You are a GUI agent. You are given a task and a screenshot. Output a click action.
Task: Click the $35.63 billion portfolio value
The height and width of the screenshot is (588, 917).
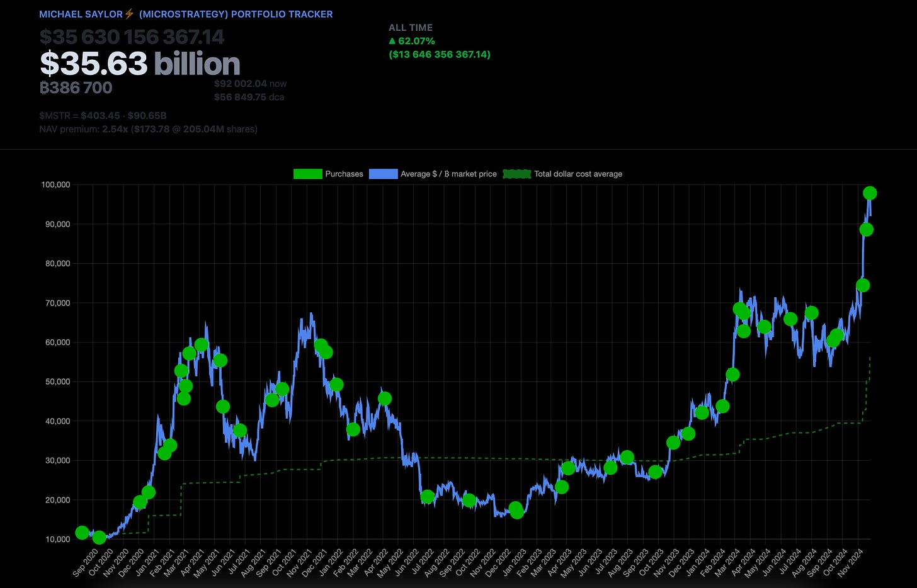pyautogui.click(x=140, y=64)
